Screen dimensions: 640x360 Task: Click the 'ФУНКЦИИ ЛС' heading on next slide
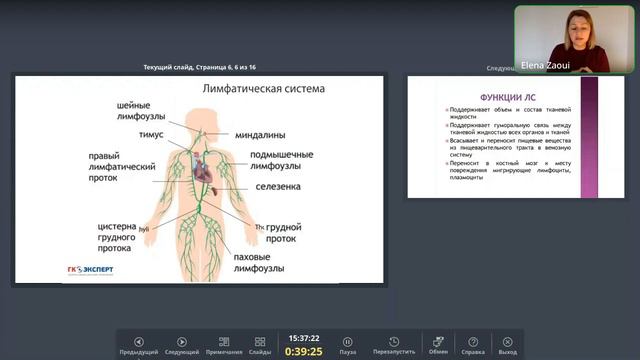508,98
